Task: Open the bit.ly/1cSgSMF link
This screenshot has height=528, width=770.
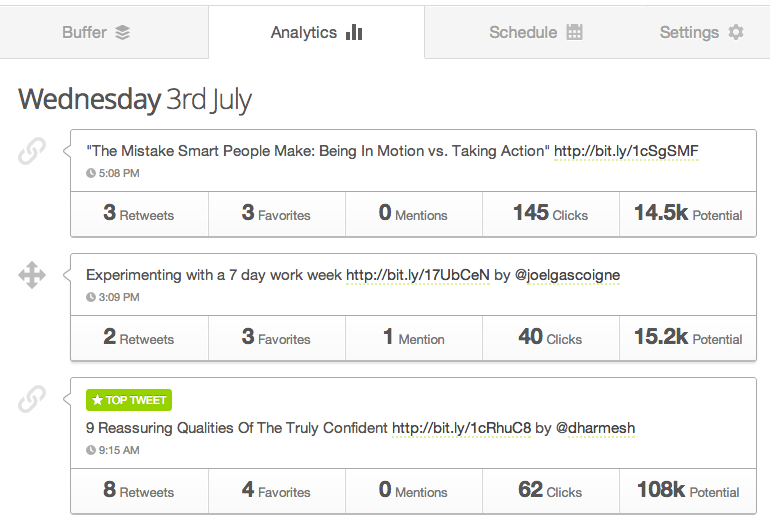Action: [x=626, y=151]
